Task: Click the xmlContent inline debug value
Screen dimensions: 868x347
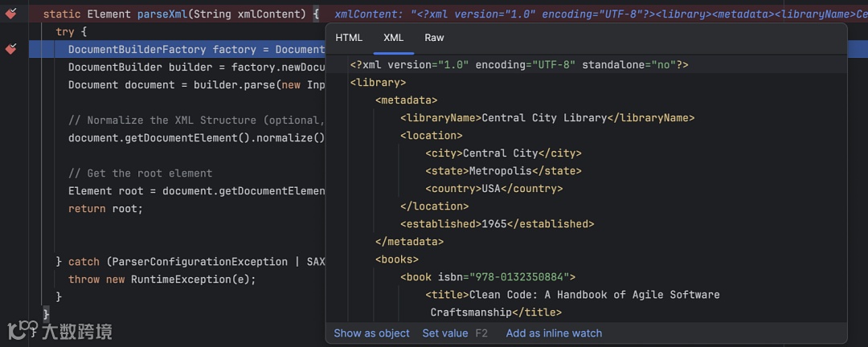Action: point(600,14)
